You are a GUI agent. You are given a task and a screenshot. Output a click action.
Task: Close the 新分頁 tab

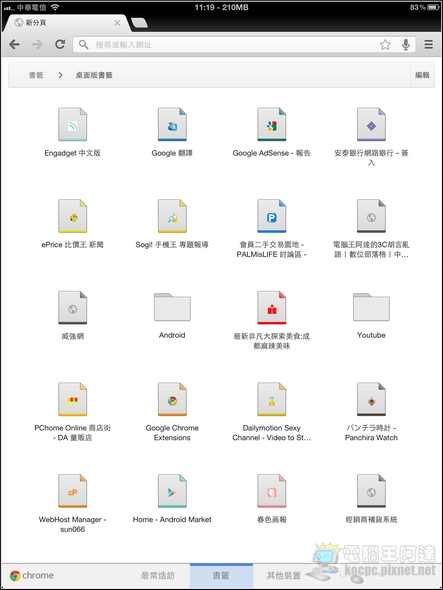click(x=117, y=23)
